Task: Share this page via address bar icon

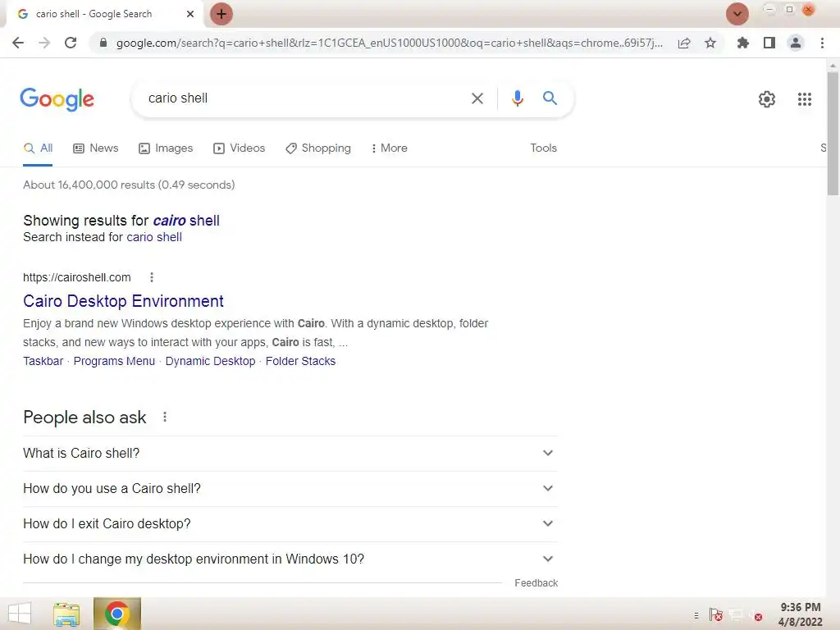Action: pos(684,43)
